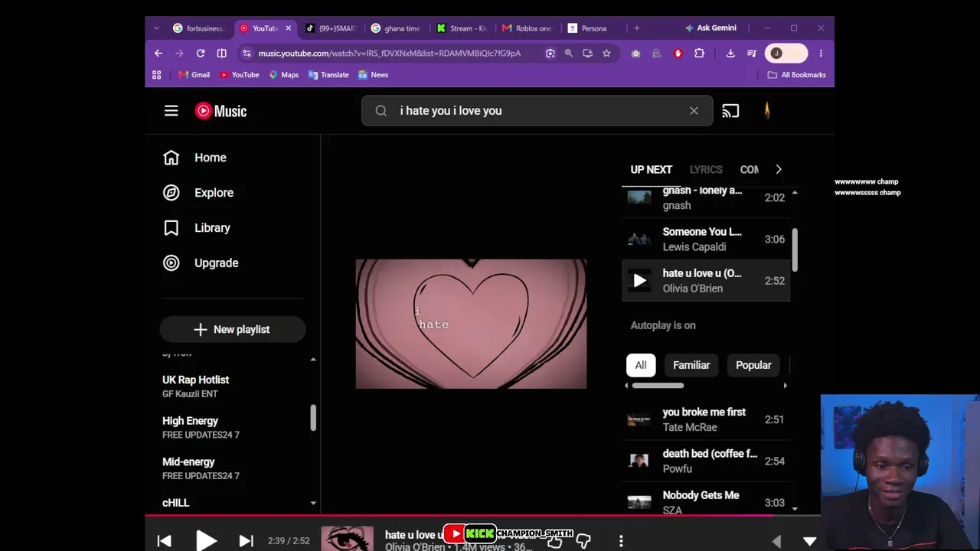
Task: Open the Ask Gemini button
Action: (x=710, y=28)
